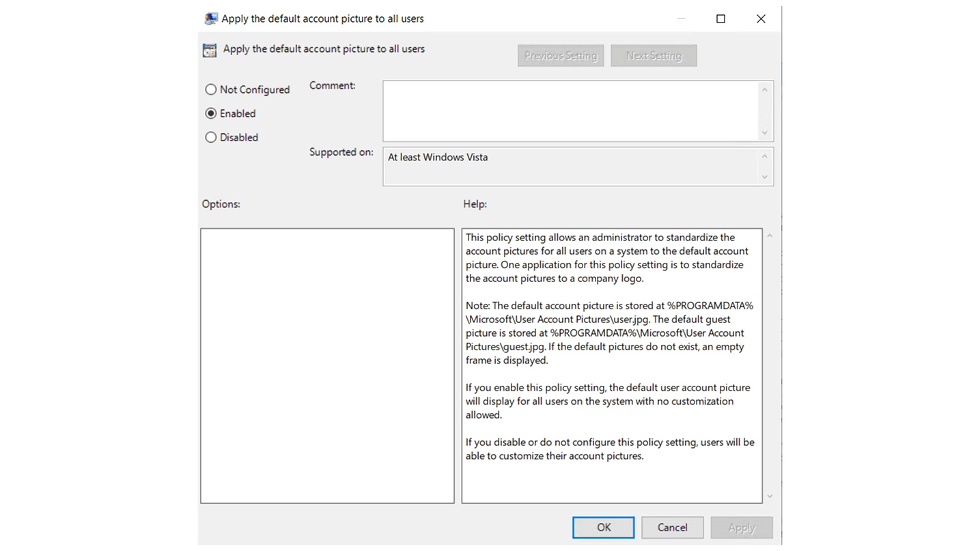980x551 pixels.
Task: Click the Apply button
Action: [x=741, y=527]
